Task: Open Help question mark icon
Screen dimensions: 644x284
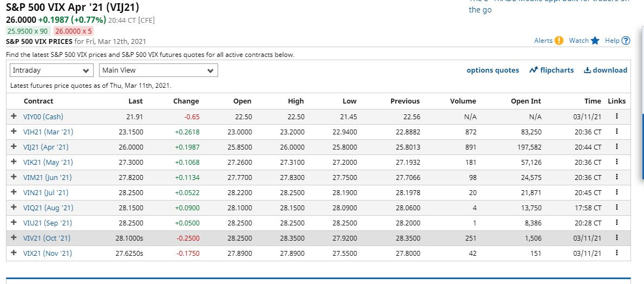Action: coord(626,40)
